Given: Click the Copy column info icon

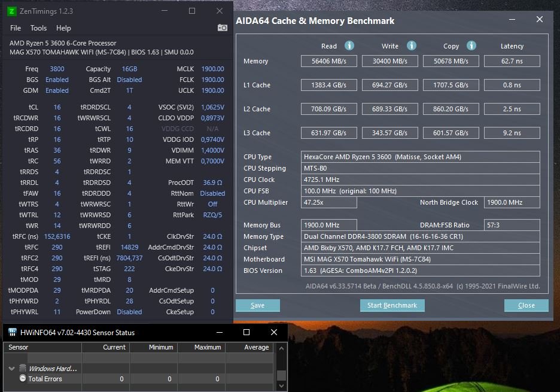Looking at the screenshot, I should pos(471,45).
